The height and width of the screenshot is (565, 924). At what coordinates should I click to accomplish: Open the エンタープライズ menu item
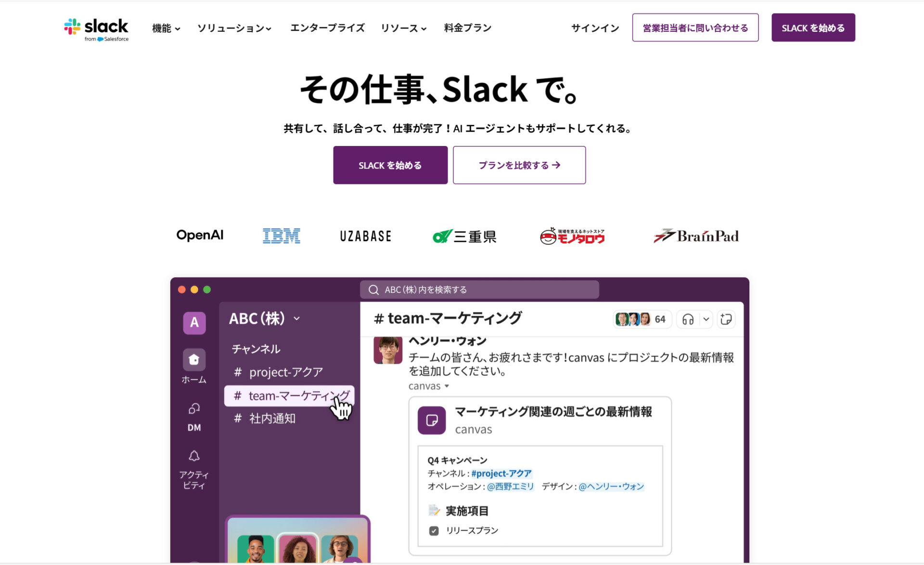327,28
